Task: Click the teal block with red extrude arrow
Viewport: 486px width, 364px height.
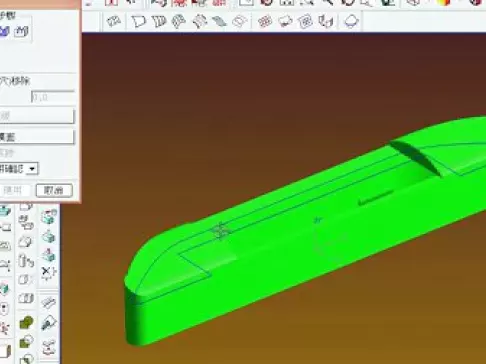Action: (x=49, y=255)
